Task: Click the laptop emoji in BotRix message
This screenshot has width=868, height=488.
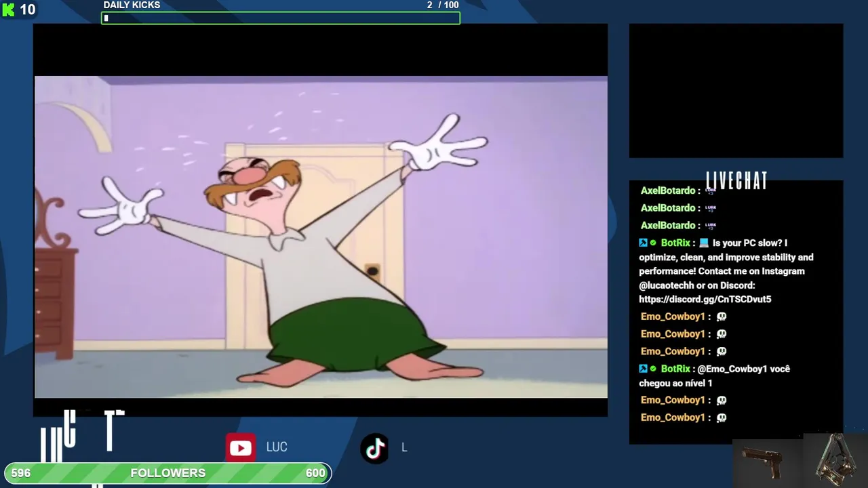Action: click(704, 243)
